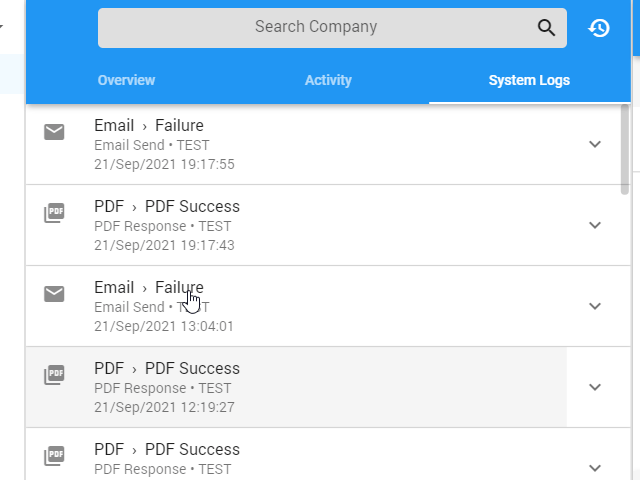Expand the 13:04:01 Email Failure log
Viewport: 640px width, 480px height.
(595, 306)
